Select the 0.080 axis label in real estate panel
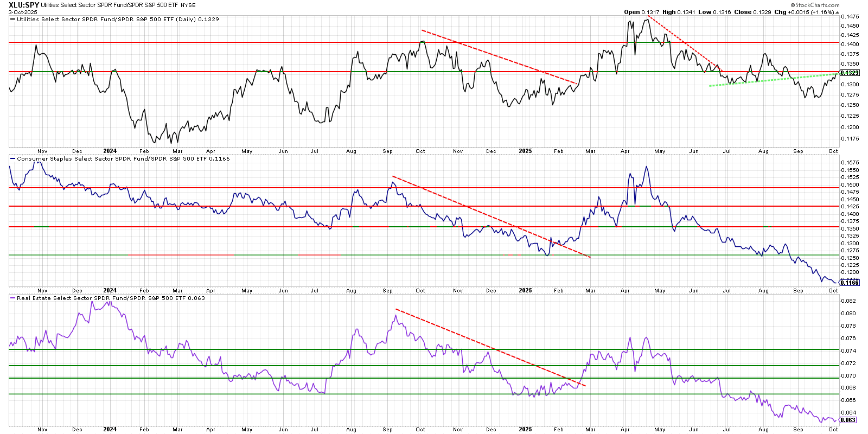The height and width of the screenshot is (434, 868). pos(848,313)
